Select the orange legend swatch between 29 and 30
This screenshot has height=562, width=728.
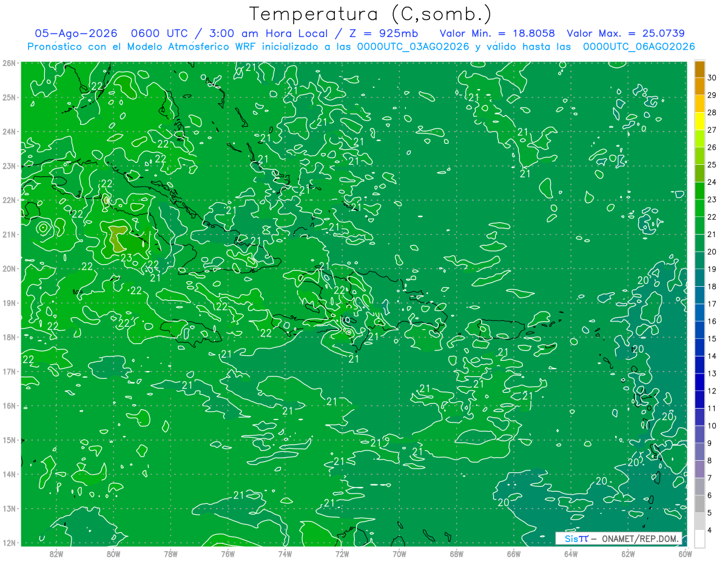pos(699,86)
